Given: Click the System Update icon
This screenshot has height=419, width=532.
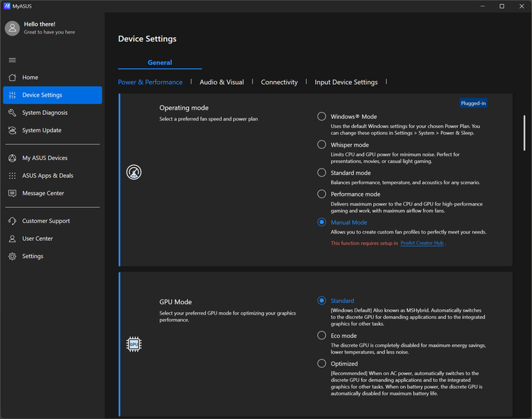Looking at the screenshot, I should point(12,130).
